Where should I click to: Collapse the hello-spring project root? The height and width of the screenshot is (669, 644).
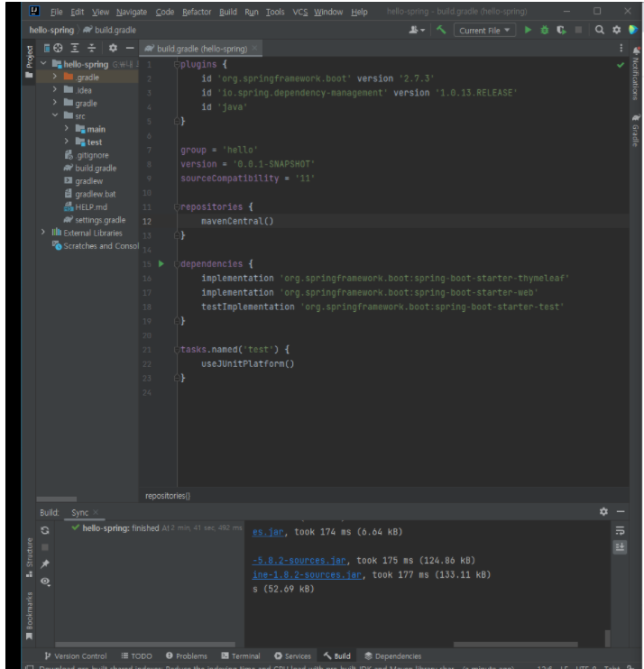click(43, 64)
